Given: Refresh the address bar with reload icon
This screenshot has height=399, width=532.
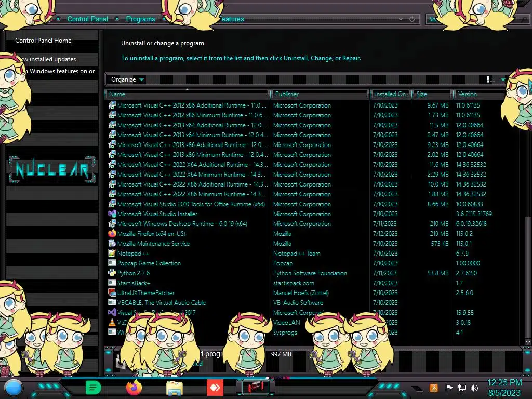Looking at the screenshot, I should (x=412, y=19).
